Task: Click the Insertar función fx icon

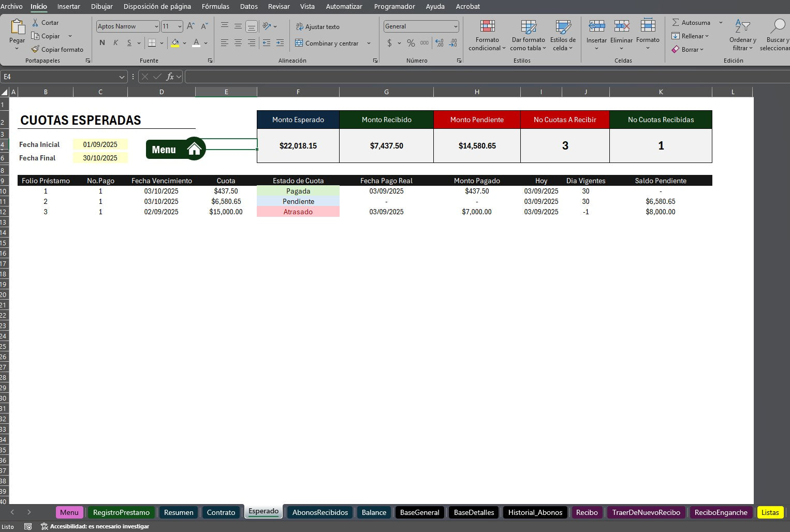Action: (x=170, y=77)
